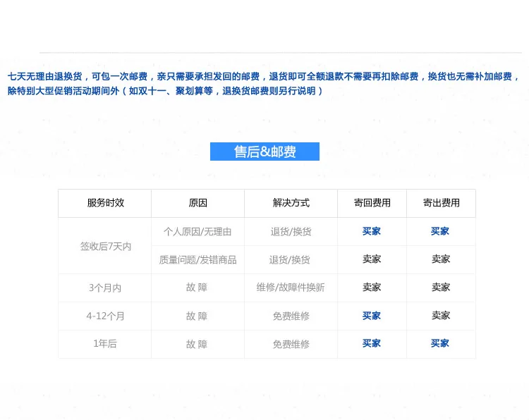The width and height of the screenshot is (529, 420).
Task: Click the "寄回费用" column header
Action: 372,202
